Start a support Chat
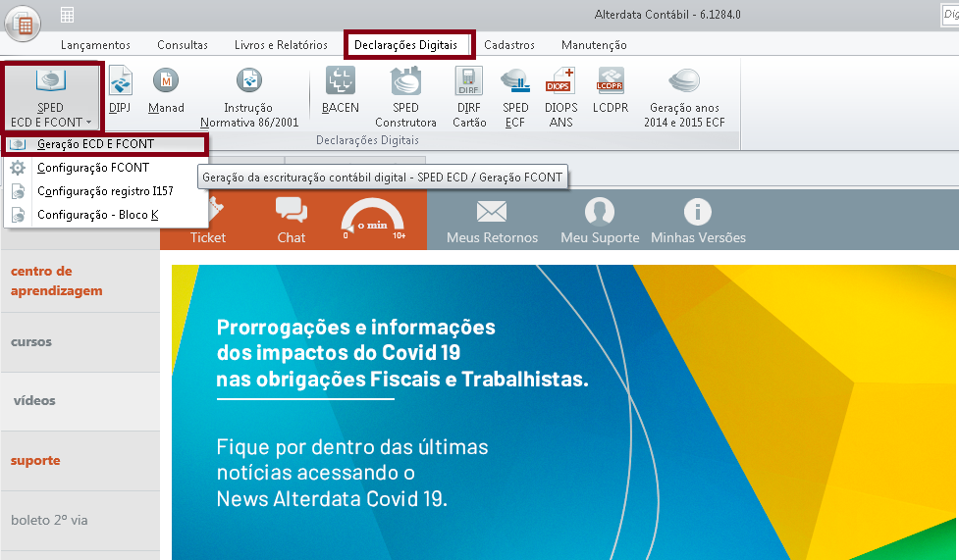The height and width of the screenshot is (560, 959). pyautogui.click(x=292, y=221)
